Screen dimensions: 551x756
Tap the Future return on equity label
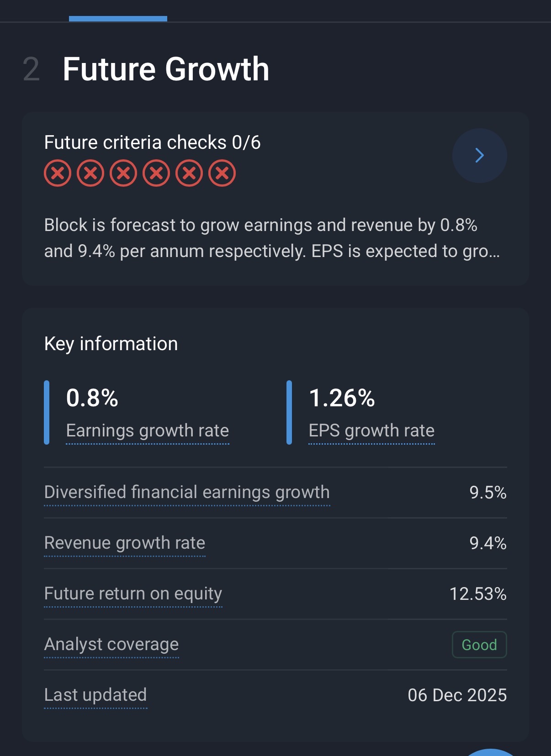tap(133, 593)
